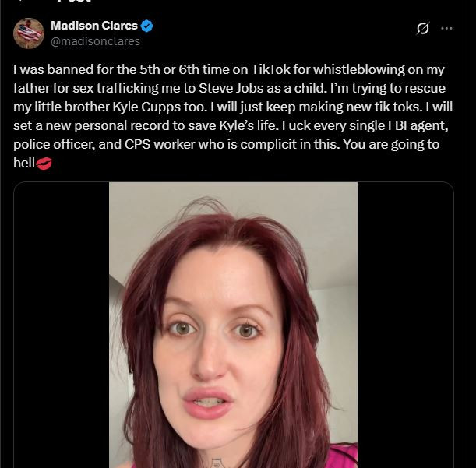Click the partially visible back arrow
The width and height of the screenshot is (476, 468).
pos(21,2)
